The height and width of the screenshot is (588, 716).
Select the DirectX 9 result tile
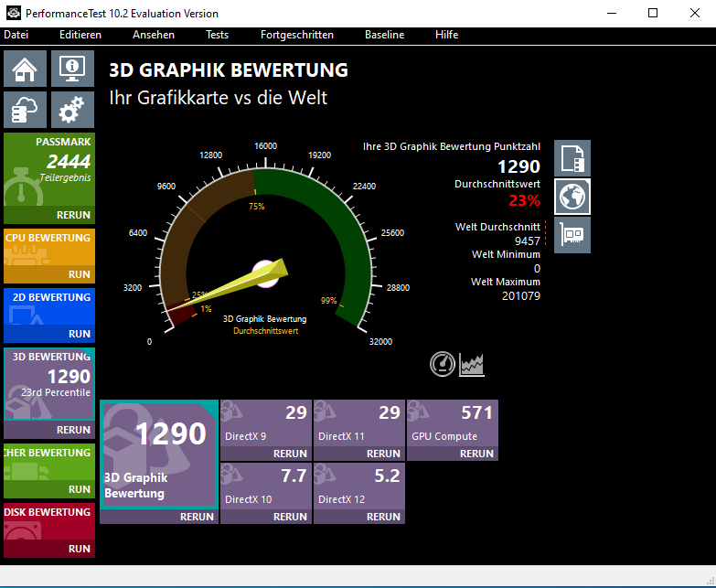[266, 423]
